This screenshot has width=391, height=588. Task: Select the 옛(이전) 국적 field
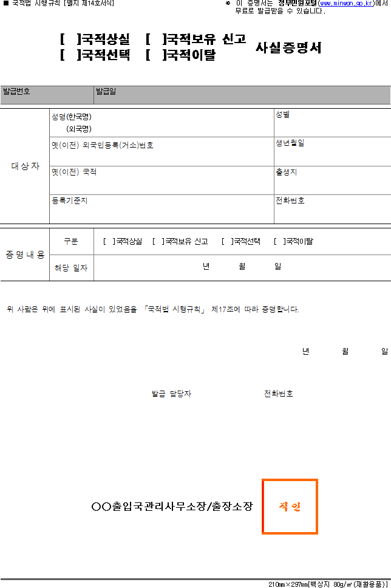coord(161,180)
